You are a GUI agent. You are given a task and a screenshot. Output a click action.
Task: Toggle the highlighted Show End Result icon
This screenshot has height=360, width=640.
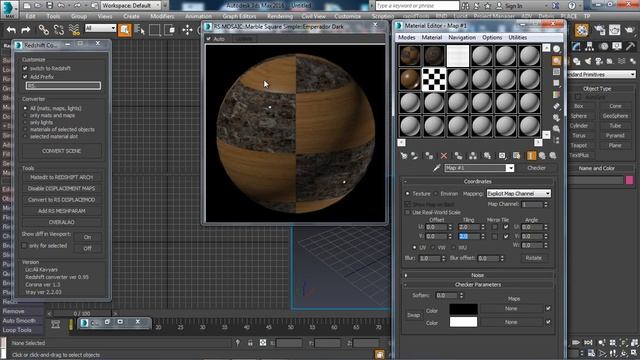click(x=531, y=156)
